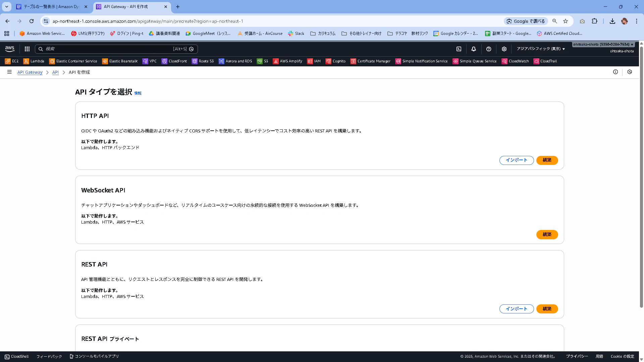The image size is (644, 362).
Task: Open Cookie の設定 in the footer
Action: [x=623, y=357]
